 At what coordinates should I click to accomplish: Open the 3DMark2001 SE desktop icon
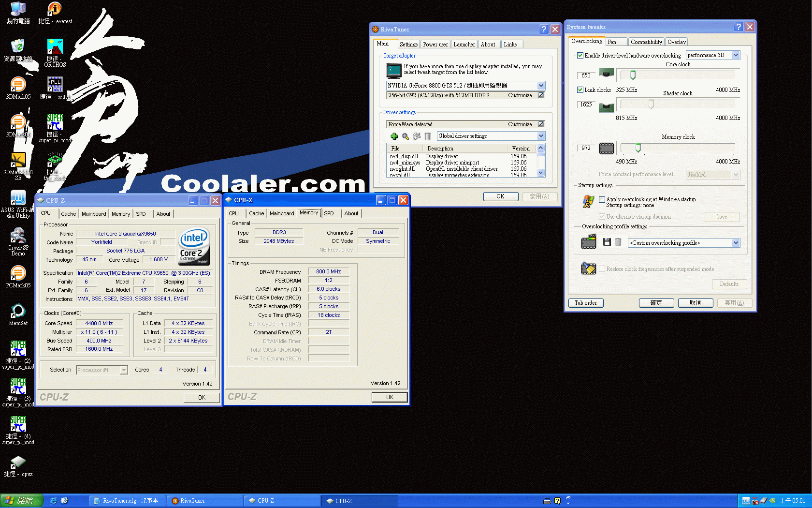(x=18, y=166)
